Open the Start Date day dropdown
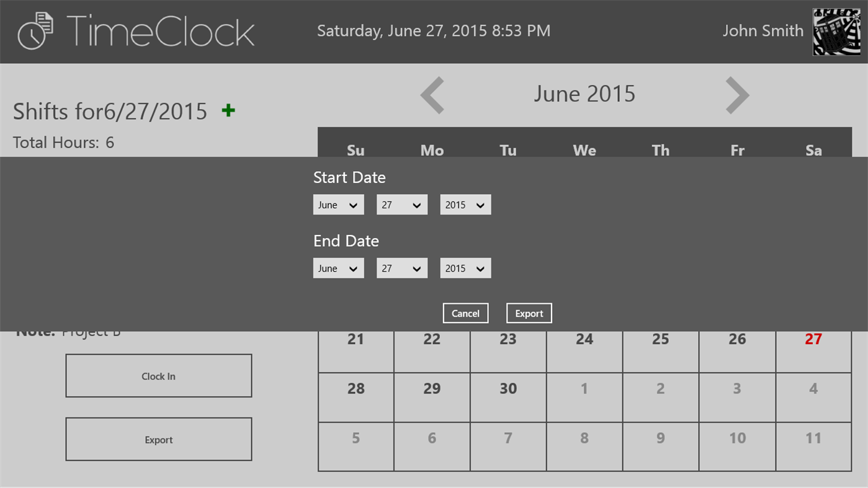 401,204
